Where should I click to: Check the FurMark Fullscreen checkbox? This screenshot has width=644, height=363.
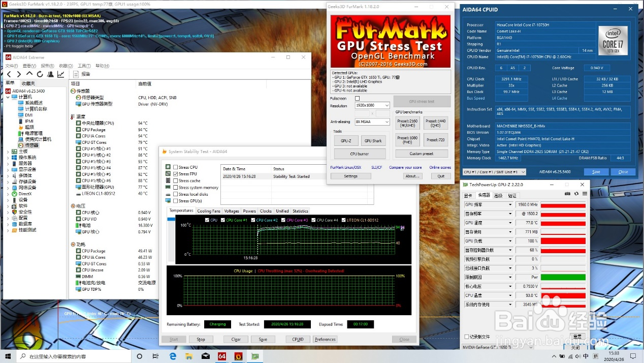click(357, 98)
